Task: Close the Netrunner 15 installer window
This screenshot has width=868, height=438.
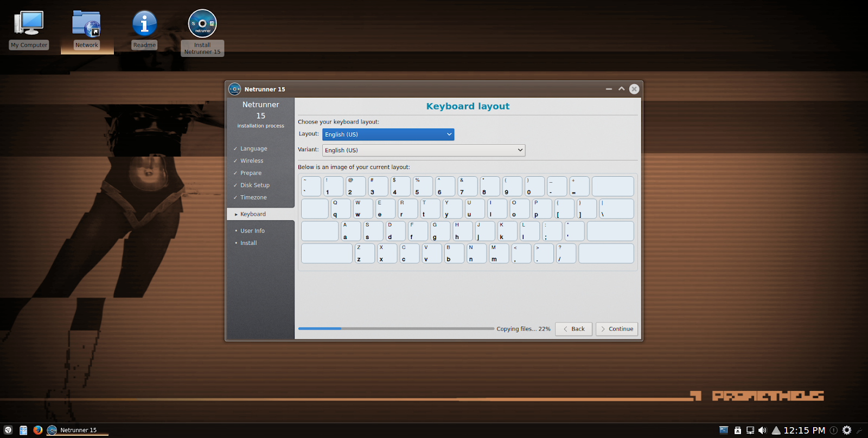Action: click(x=634, y=89)
